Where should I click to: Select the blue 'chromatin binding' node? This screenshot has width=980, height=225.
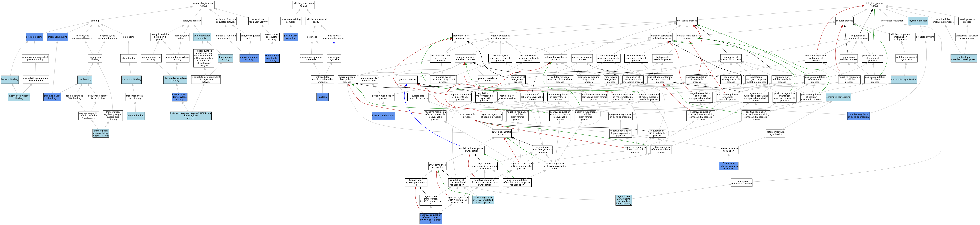(57, 37)
